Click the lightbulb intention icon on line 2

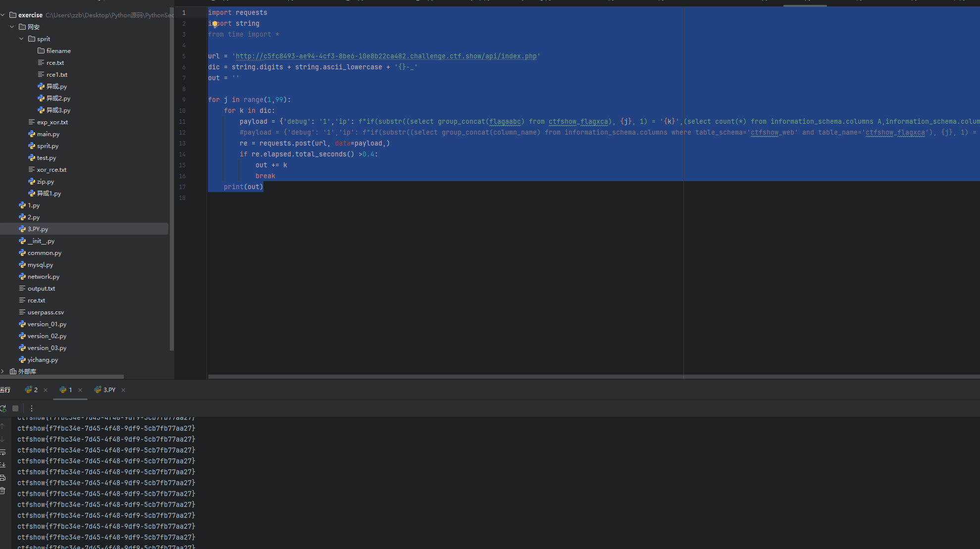[x=215, y=24]
